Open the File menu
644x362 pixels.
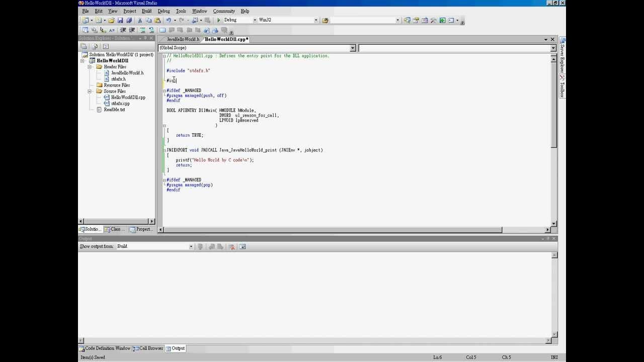click(x=86, y=11)
